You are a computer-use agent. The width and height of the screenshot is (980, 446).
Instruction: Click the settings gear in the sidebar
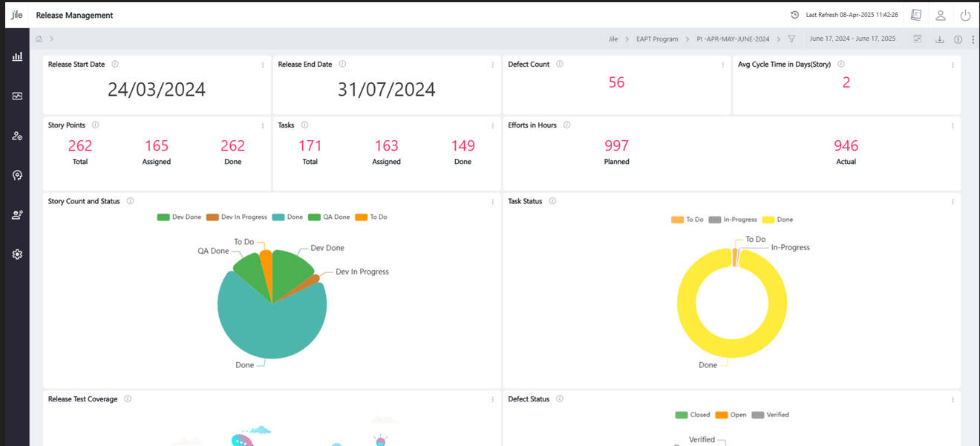point(17,255)
